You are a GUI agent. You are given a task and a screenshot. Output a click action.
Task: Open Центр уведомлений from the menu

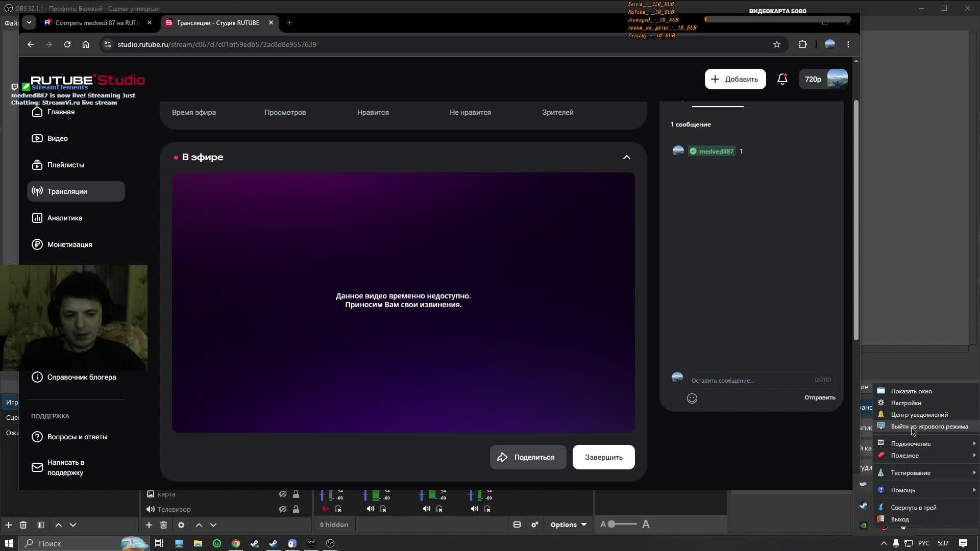coord(927,415)
